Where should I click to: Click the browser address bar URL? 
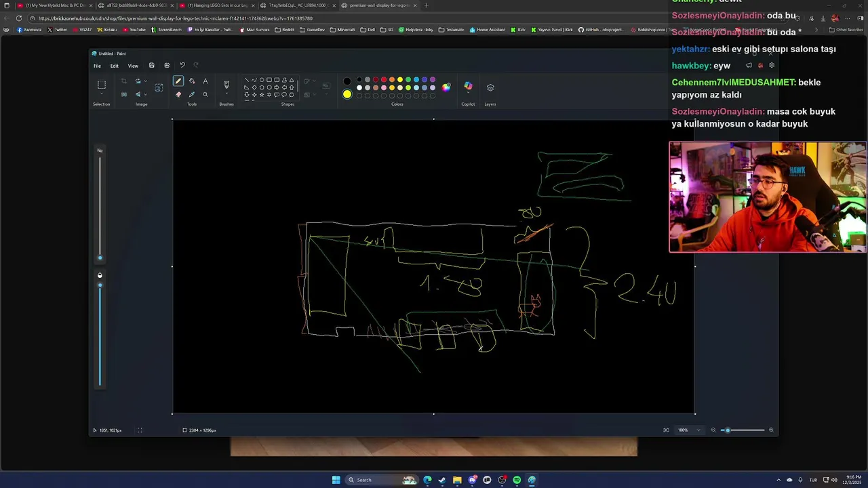coord(175,18)
